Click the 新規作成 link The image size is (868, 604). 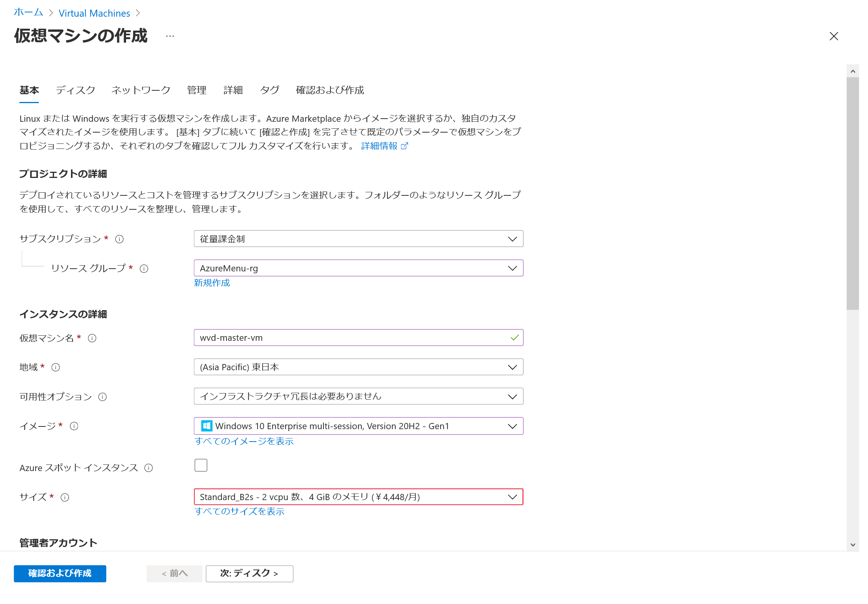[212, 283]
